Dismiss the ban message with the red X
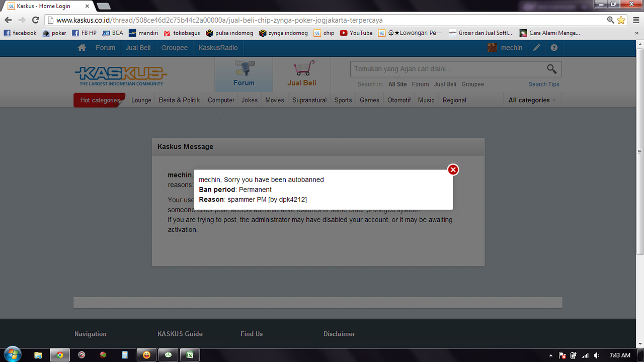 point(452,169)
